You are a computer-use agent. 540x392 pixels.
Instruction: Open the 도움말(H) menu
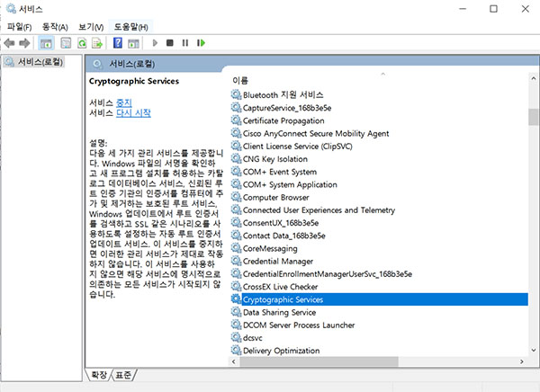[130, 27]
